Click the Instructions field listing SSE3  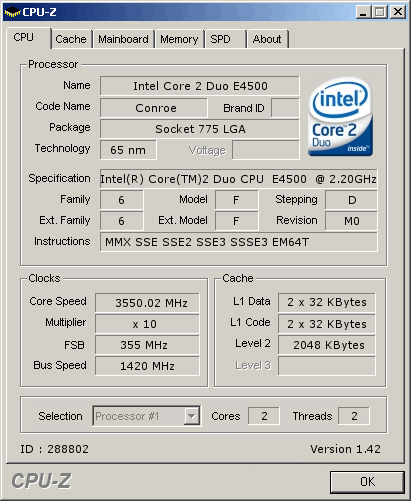coord(239,242)
